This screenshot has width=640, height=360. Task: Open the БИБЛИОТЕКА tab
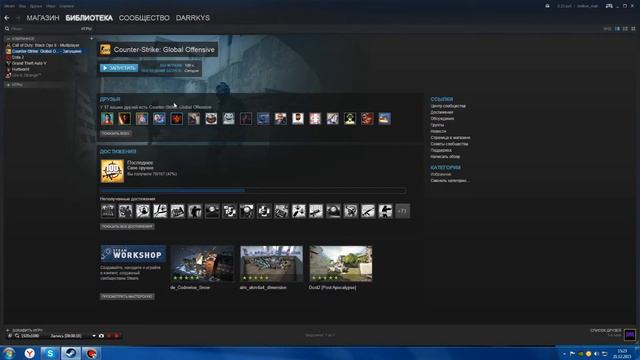(x=89, y=18)
